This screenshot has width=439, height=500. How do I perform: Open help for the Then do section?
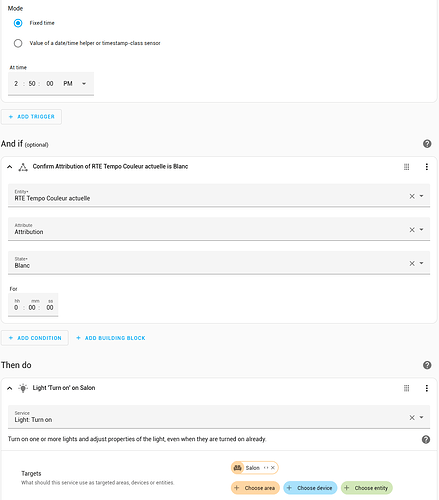pyautogui.click(x=427, y=365)
